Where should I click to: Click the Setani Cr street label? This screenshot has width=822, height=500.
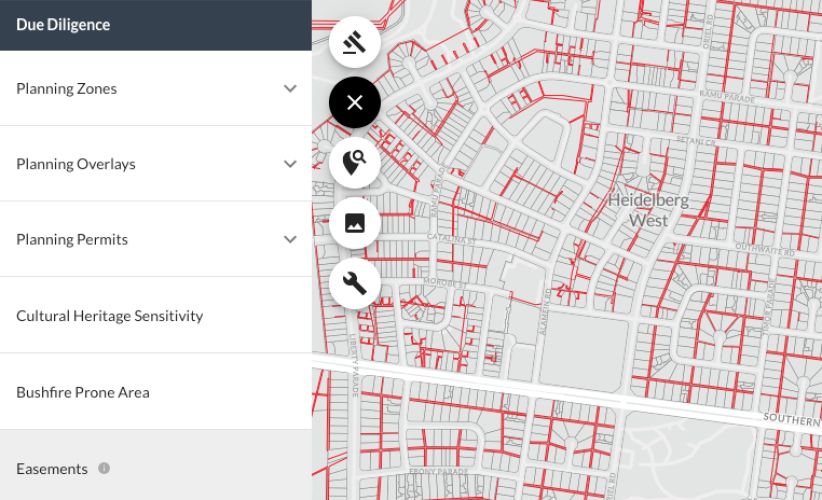point(696,140)
